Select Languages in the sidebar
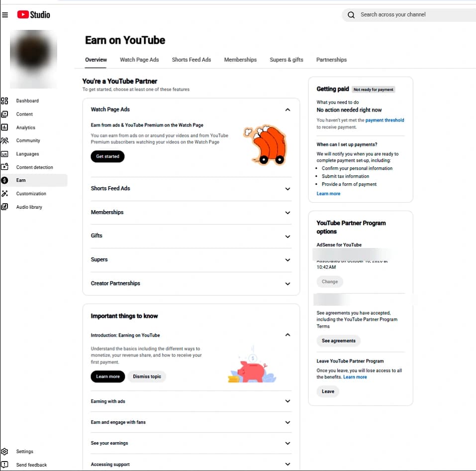The width and height of the screenshot is (476, 471). [x=27, y=154]
